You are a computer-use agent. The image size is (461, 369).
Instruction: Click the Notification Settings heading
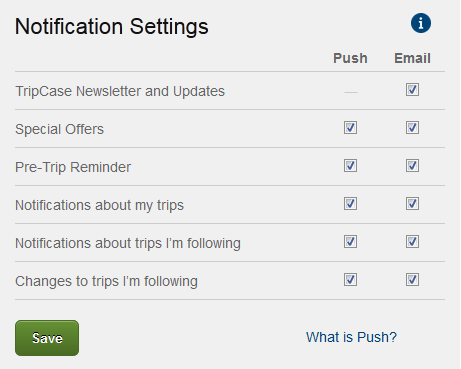point(112,27)
